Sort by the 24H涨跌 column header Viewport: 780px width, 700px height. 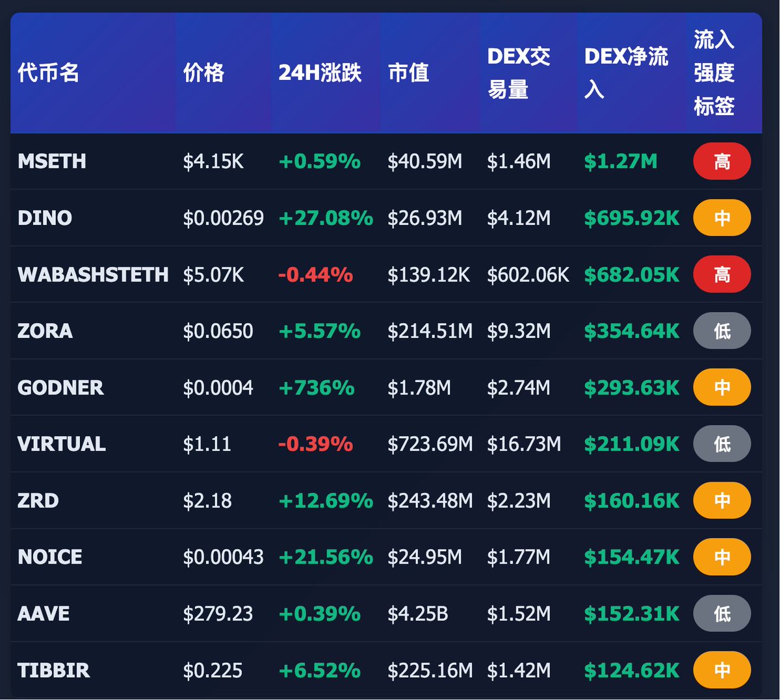tap(320, 72)
